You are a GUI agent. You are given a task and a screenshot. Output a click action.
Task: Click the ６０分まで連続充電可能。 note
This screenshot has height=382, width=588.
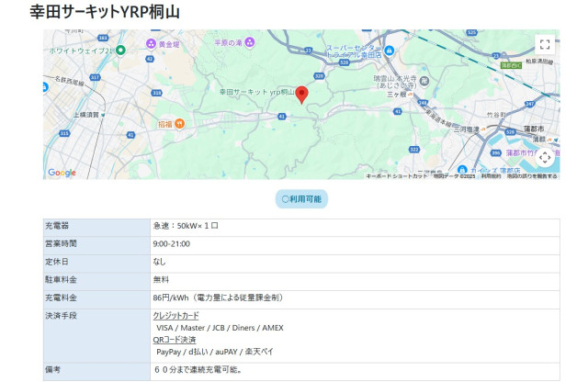tap(198, 370)
